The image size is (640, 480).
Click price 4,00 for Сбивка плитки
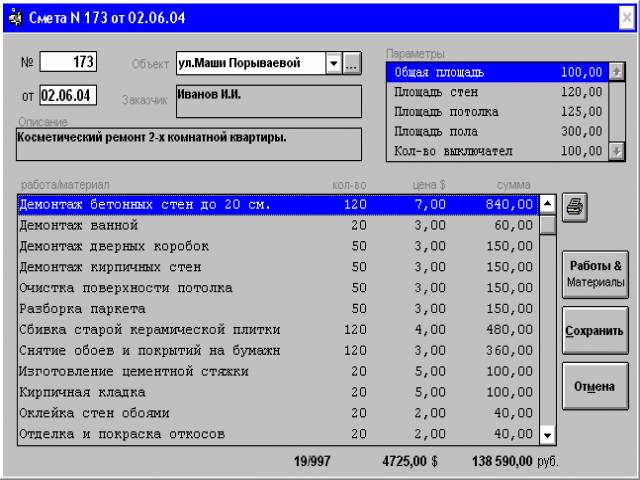[430, 330]
